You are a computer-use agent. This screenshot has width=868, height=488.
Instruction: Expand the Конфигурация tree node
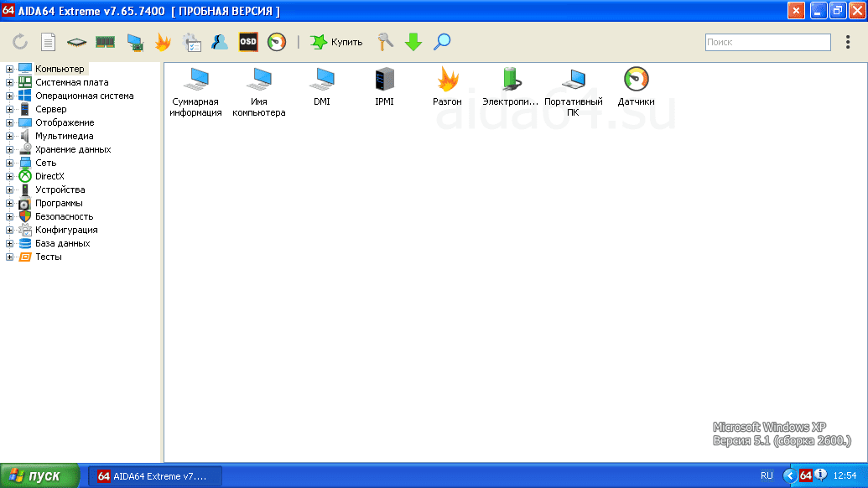point(9,231)
